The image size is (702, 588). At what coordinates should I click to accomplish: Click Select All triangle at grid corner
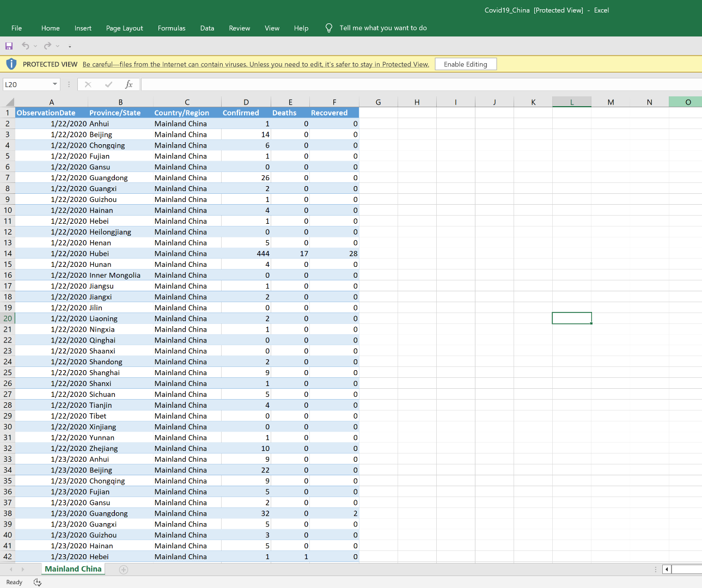tap(9, 102)
